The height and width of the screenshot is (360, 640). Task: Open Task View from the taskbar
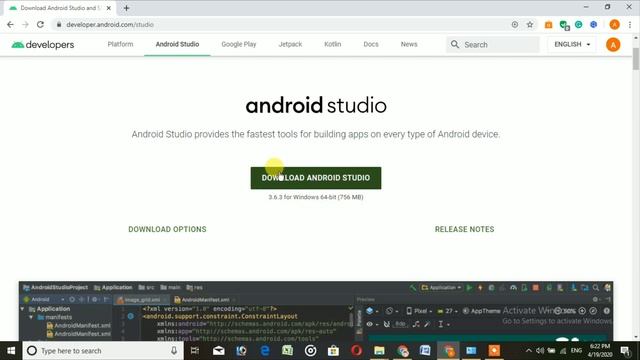195,351
